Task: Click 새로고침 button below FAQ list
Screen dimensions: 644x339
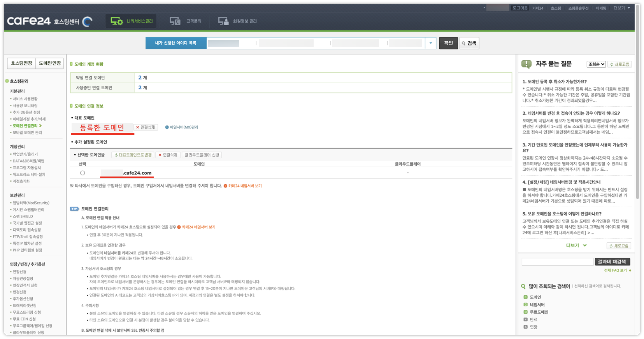Action: (x=619, y=246)
